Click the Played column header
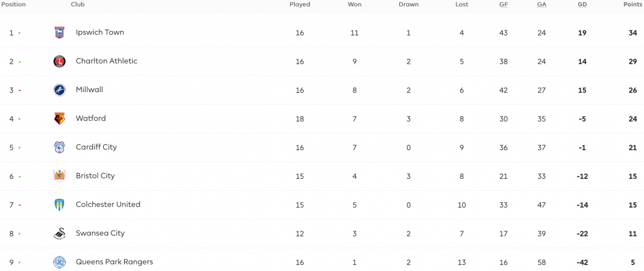This screenshot has width=644, height=271. click(300, 4)
